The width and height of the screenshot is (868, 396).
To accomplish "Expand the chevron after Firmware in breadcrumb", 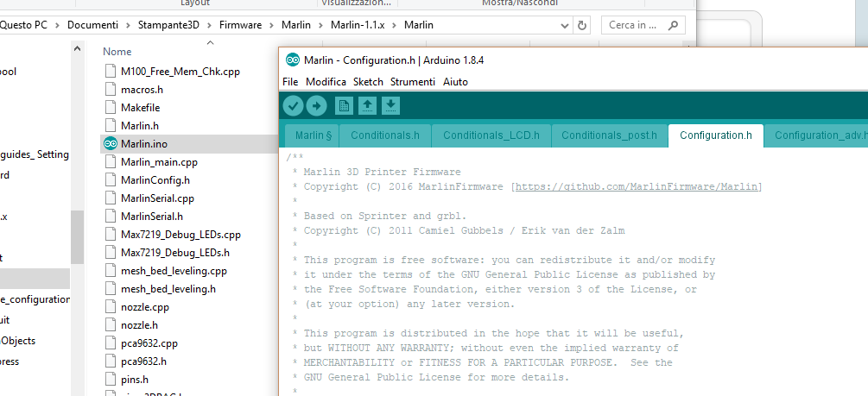I will [271, 25].
